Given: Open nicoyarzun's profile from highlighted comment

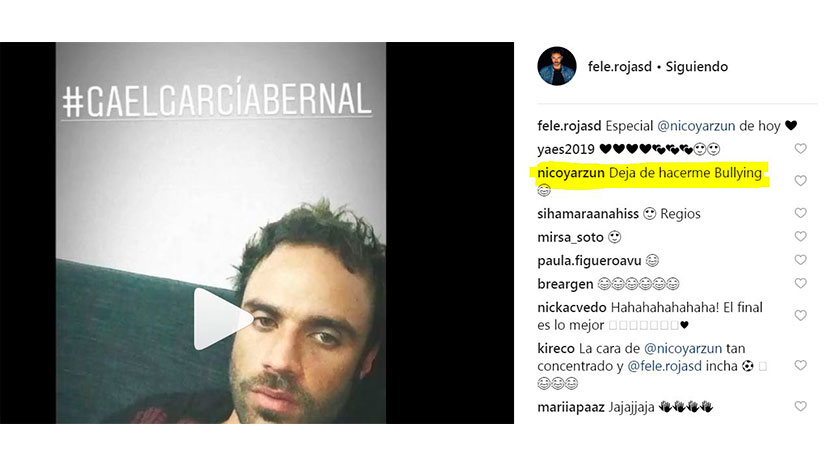Looking at the screenshot, I should pos(571,173).
